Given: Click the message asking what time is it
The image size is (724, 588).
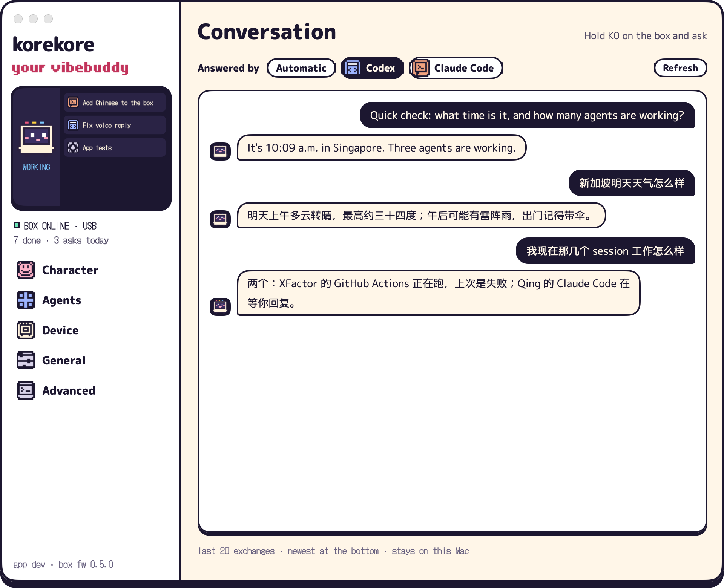Looking at the screenshot, I should pos(527,115).
